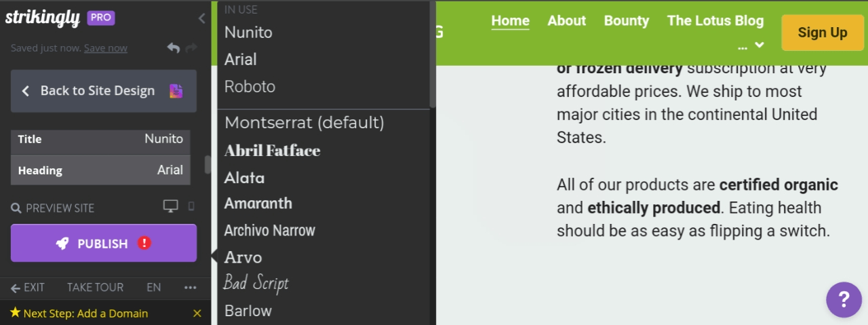868x325 pixels.
Task: Open the purple help question mark
Action: pos(844,299)
